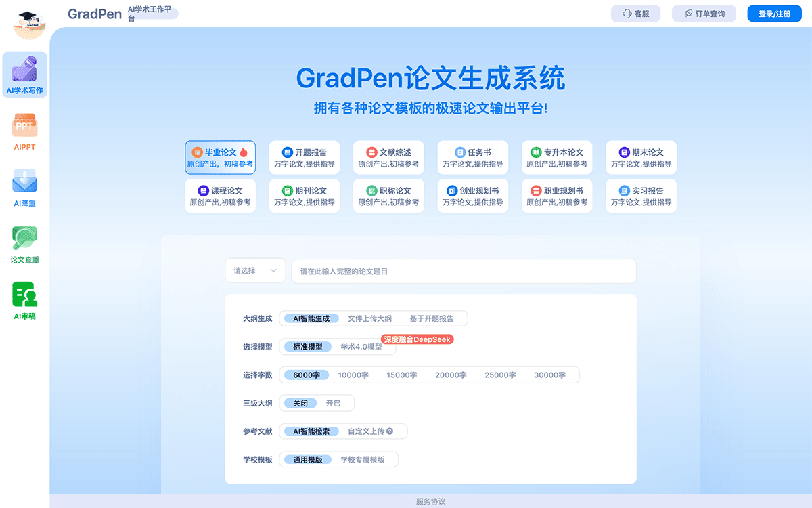Image resolution: width=812 pixels, height=508 pixels.
Task: Select the 职业规划书 template
Action: point(556,195)
